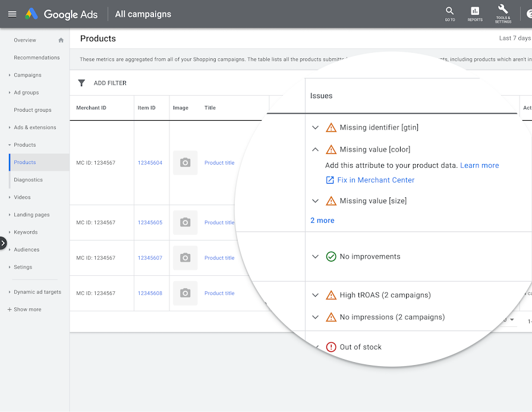The image size is (532, 412).
Task: Expand the No impressions issue
Action: [315, 317]
